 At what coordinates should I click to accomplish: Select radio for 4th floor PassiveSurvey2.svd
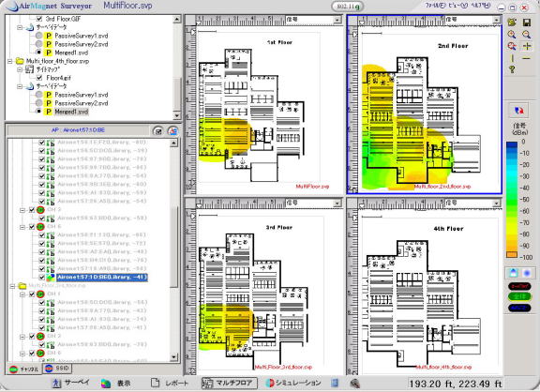[39, 103]
